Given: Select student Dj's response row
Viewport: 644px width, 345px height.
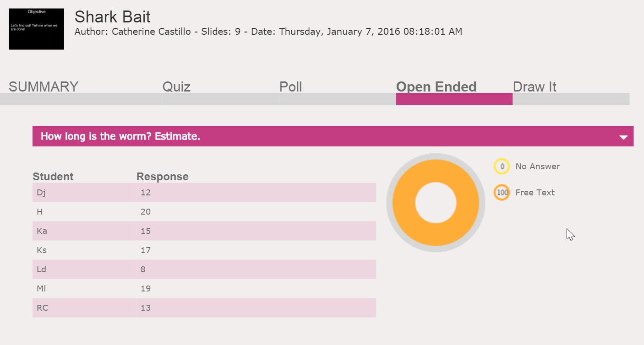Looking at the screenshot, I should (204, 193).
